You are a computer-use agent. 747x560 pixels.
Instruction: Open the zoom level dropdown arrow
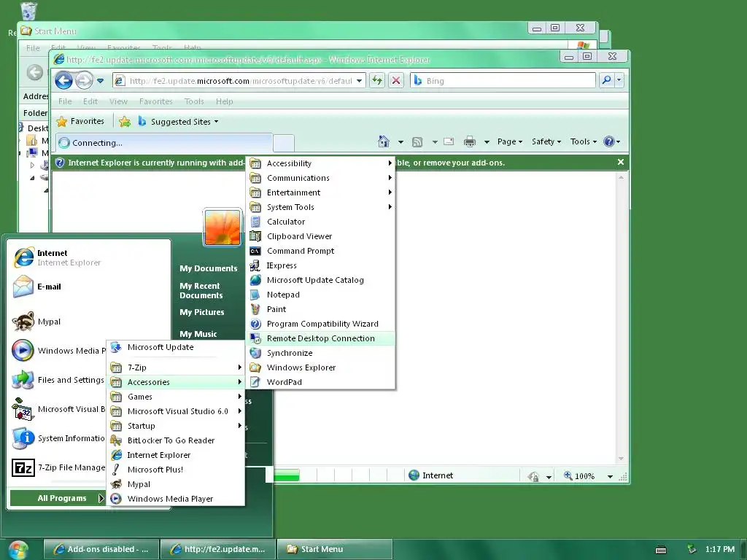[x=610, y=476]
